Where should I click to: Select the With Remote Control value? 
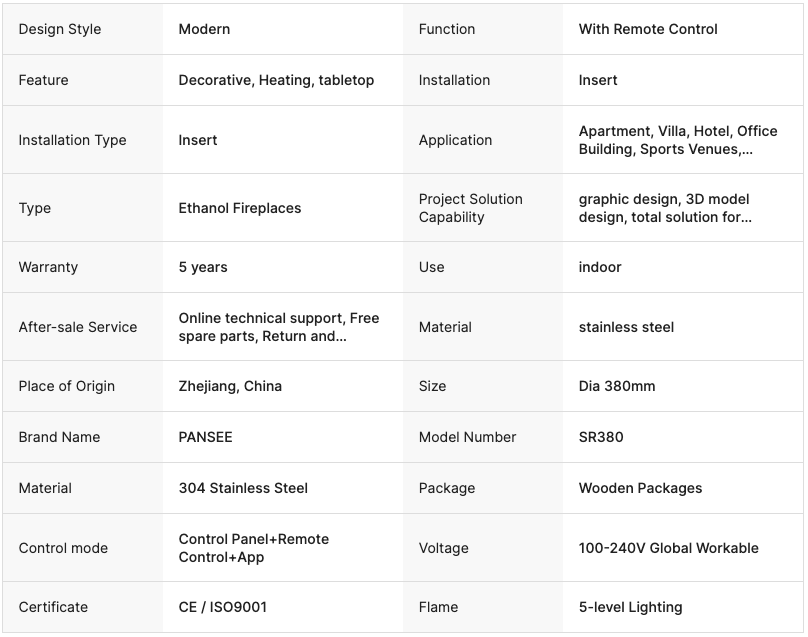pos(648,29)
